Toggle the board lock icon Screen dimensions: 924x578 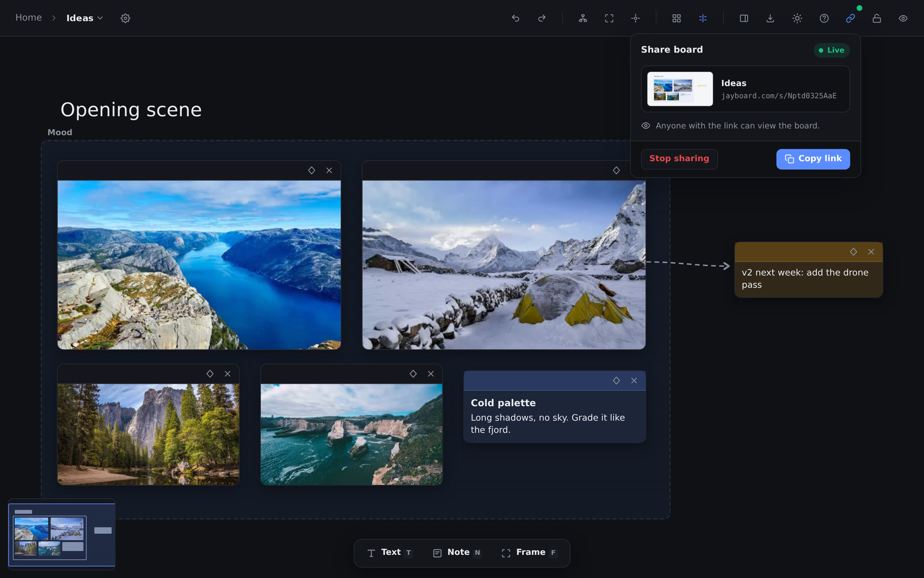pyautogui.click(x=877, y=18)
